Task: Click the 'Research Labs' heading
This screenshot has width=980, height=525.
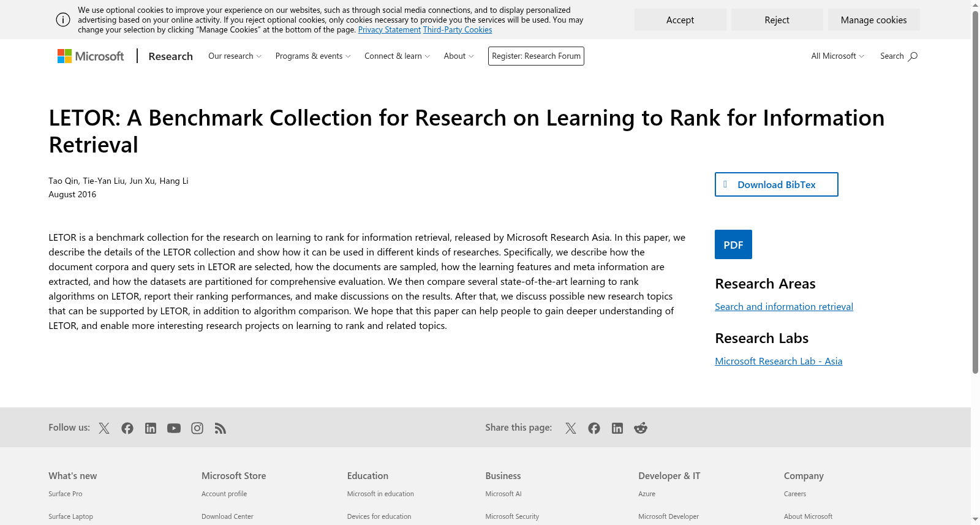Action: pos(761,338)
